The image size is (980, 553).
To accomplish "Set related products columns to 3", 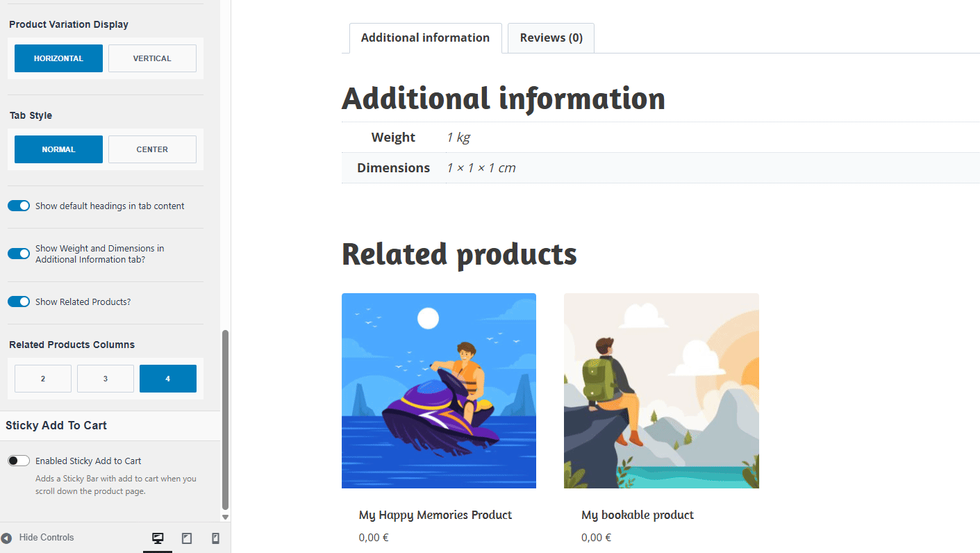I will (106, 379).
